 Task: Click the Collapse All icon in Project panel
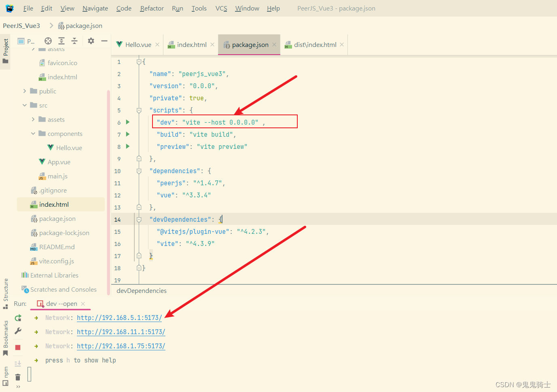74,41
